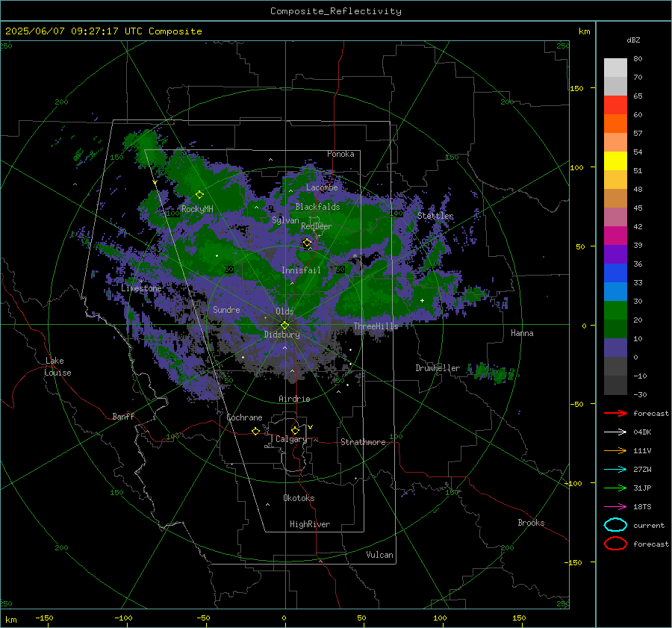The height and width of the screenshot is (628, 672).
Task: Click the RockyMH label
Action: pos(197,209)
